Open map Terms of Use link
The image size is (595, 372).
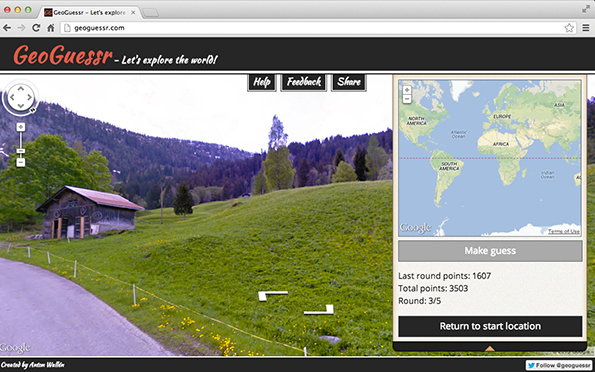tap(564, 232)
